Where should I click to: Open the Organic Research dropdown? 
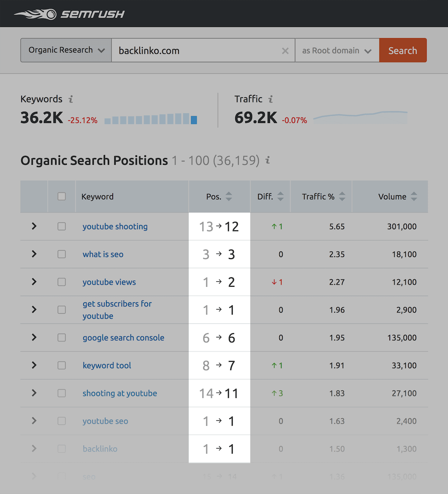(x=66, y=50)
